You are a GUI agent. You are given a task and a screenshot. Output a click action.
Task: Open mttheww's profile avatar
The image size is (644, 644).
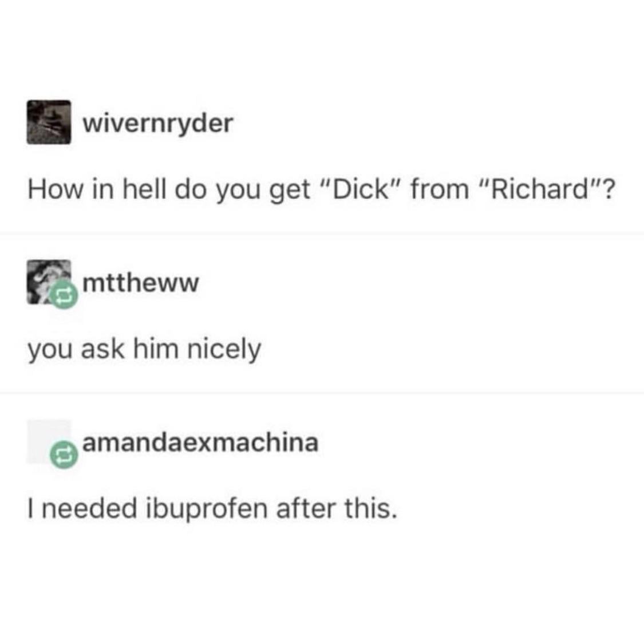[x=49, y=282]
